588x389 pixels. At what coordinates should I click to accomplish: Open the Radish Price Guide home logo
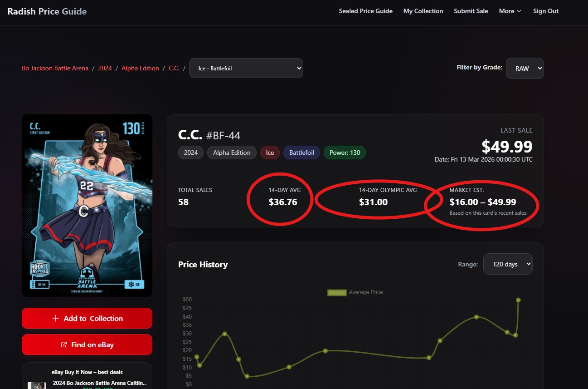(x=47, y=11)
